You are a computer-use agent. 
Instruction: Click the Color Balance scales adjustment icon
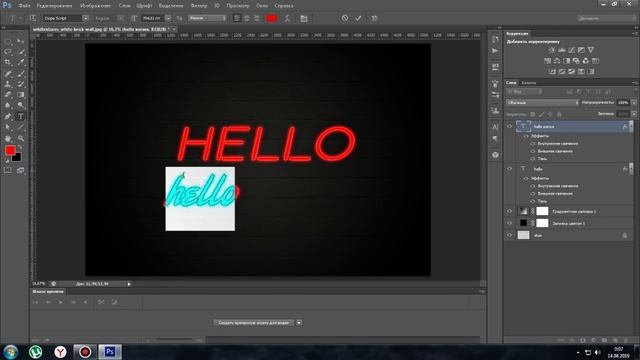557,61
